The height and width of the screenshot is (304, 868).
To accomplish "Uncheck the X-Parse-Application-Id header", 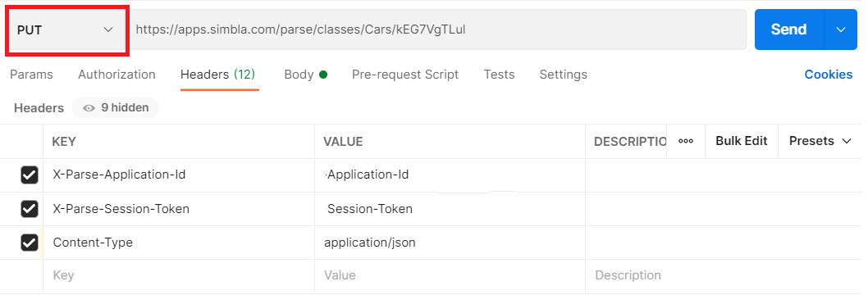I will pos(30,175).
